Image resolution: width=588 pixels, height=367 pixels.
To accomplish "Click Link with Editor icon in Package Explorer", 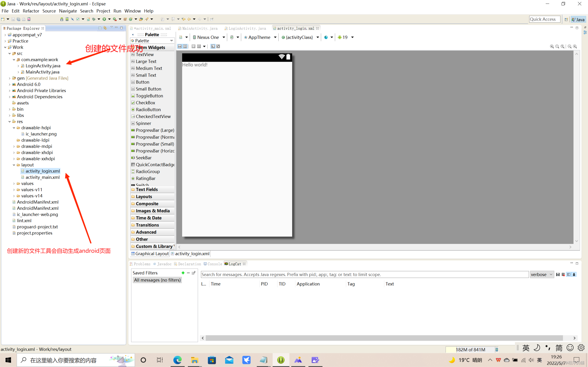I will point(105,28).
